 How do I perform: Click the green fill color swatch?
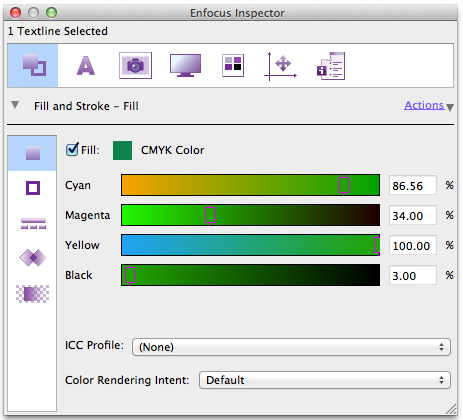(122, 150)
